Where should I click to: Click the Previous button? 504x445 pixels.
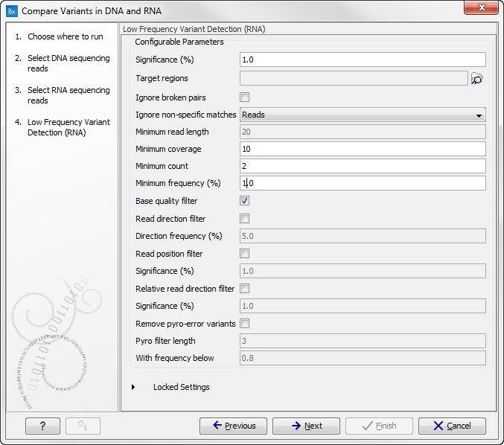[x=233, y=426]
